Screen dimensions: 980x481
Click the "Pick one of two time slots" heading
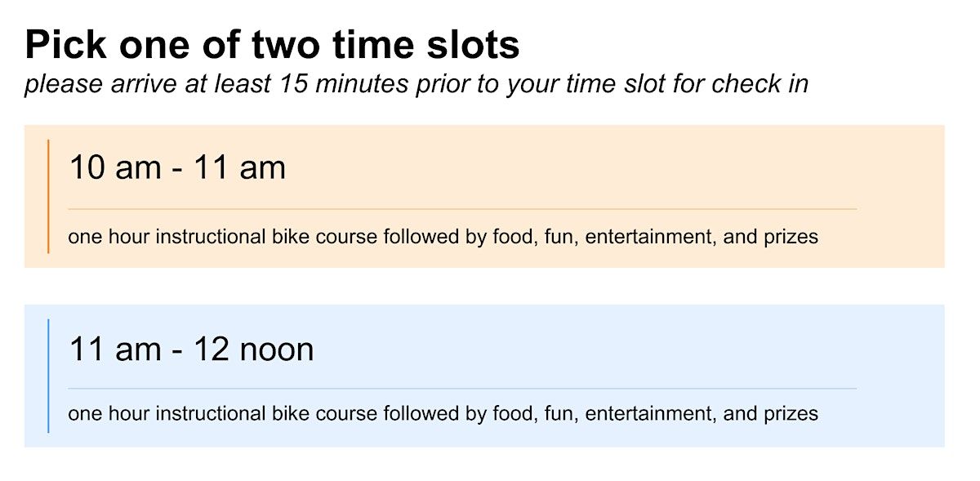[x=272, y=45]
